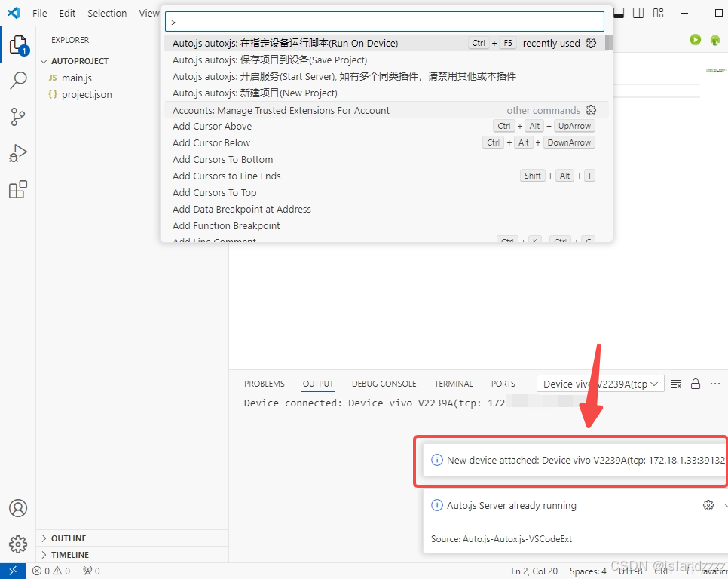
Task: Select Accounts: Manage Trusted Extensions For Account
Action: tap(385, 110)
